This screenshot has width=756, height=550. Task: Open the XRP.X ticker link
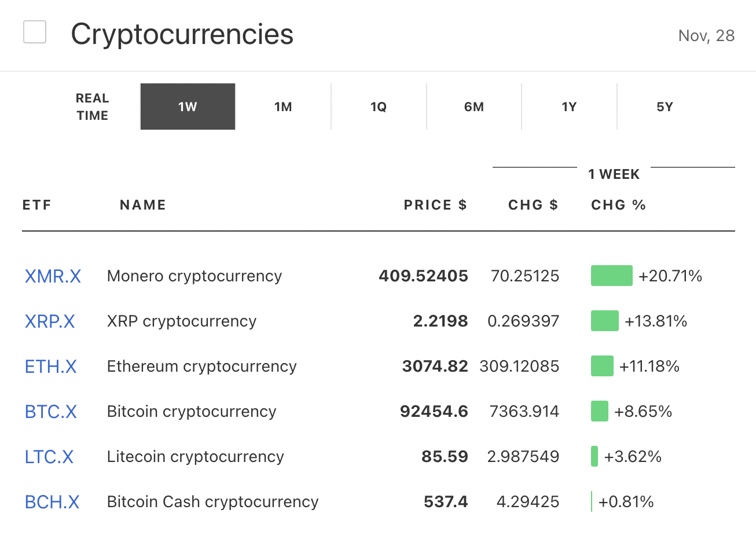coord(50,321)
